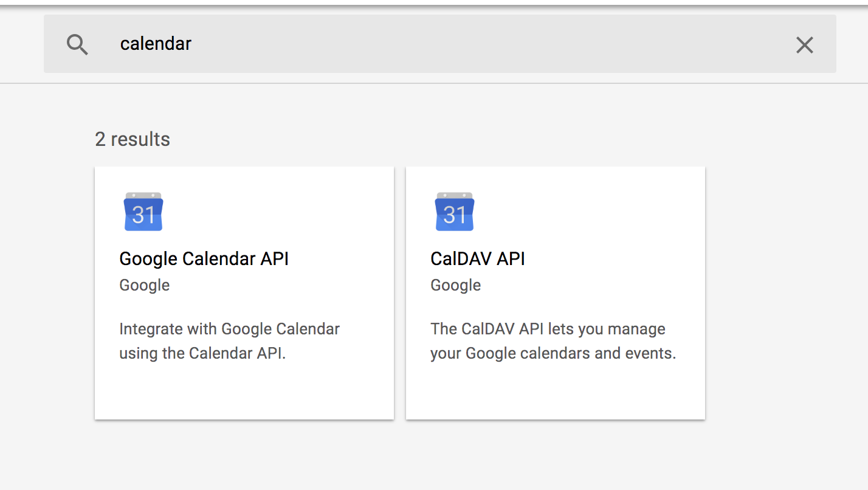
Task: Click blank bottom area of Google Calendar card
Action: [244, 392]
